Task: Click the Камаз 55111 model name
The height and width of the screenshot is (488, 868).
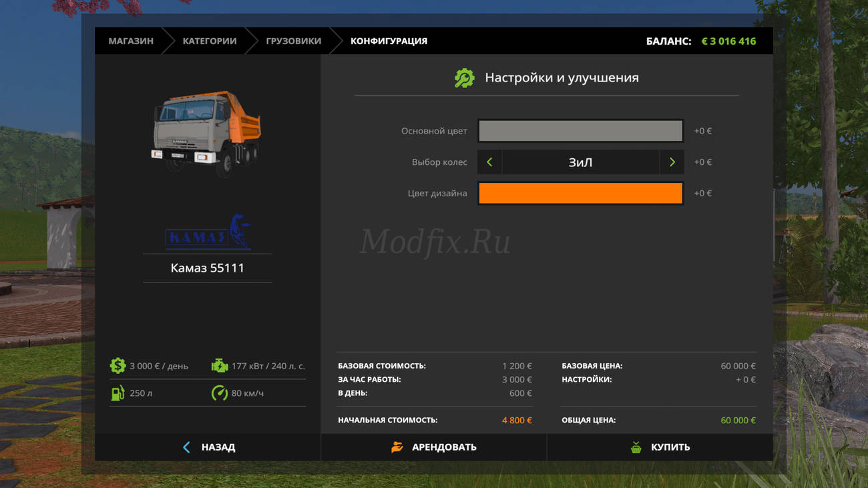Action: click(x=208, y=268)
